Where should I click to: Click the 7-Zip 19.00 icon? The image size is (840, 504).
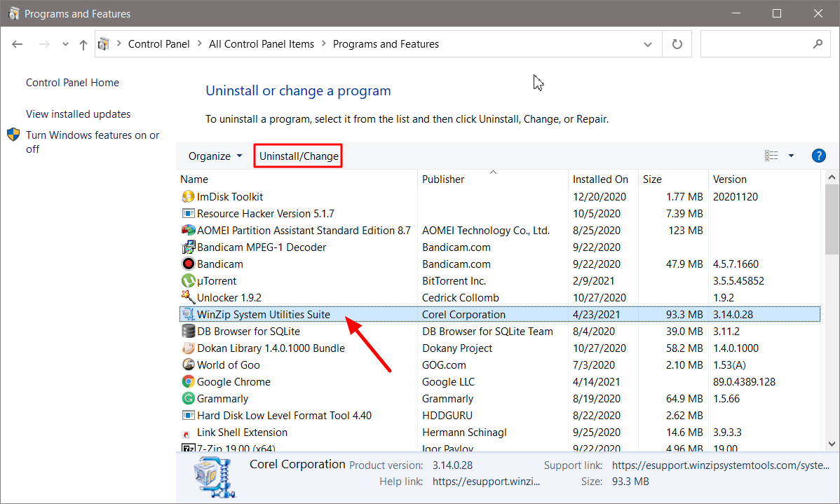coord(187,448)
